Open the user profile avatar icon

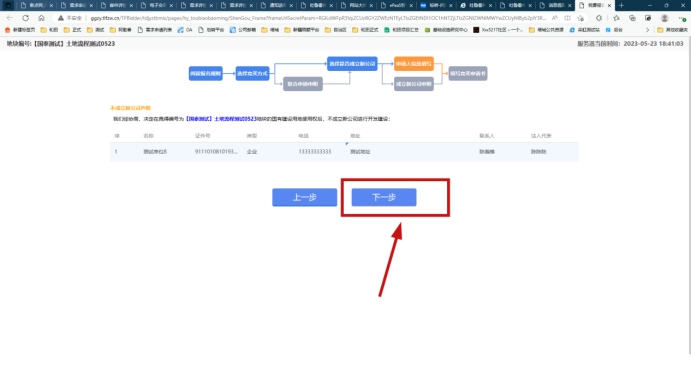point(665,18)
